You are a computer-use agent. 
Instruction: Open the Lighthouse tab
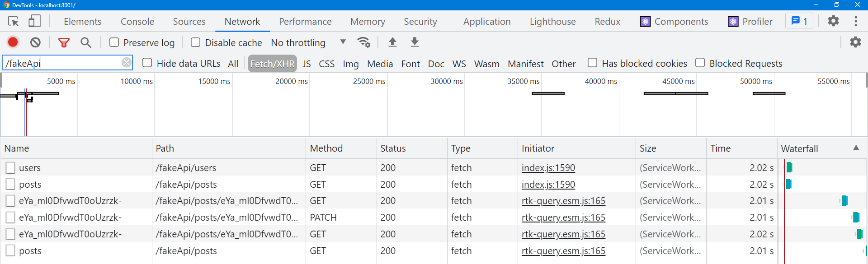point(553,21)
